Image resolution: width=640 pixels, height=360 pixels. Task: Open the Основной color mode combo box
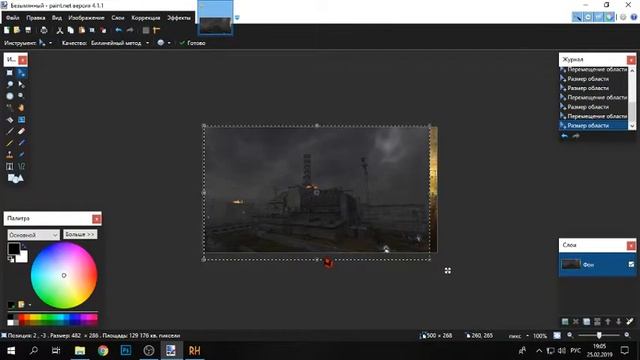[x=33, y=235]
